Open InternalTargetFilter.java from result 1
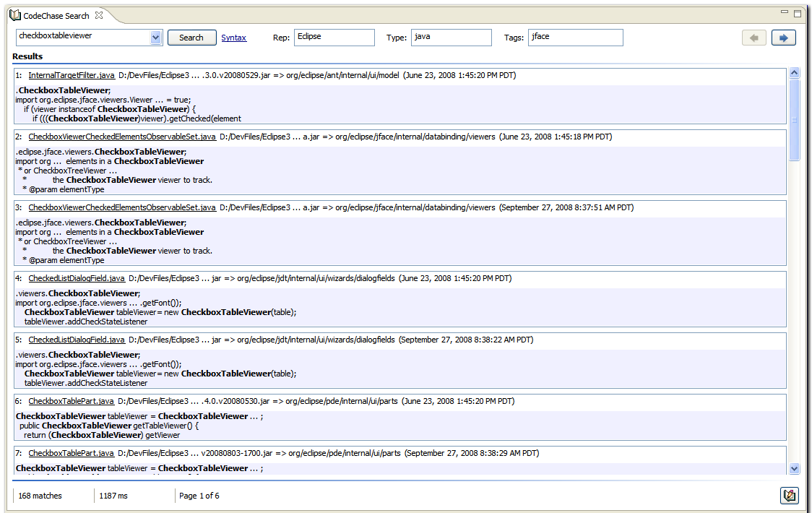The width and height of the screenshot is (812, 513). 72,75
